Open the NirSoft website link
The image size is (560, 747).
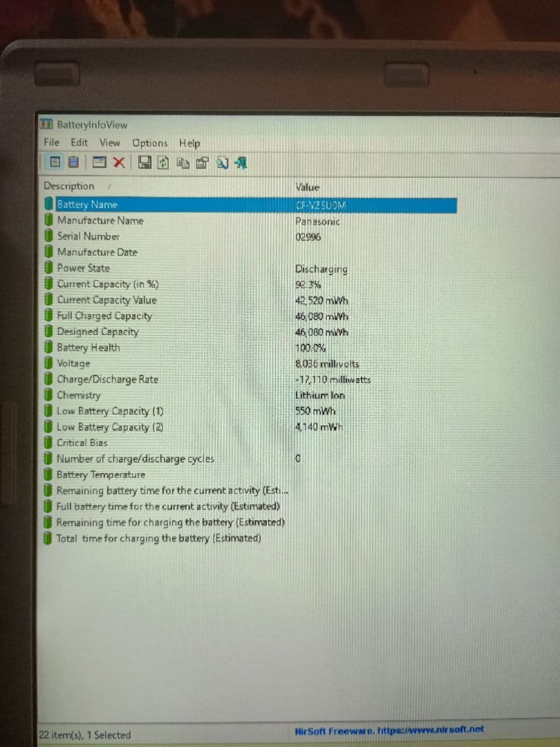pyautogui.click(x=389, y=730)
